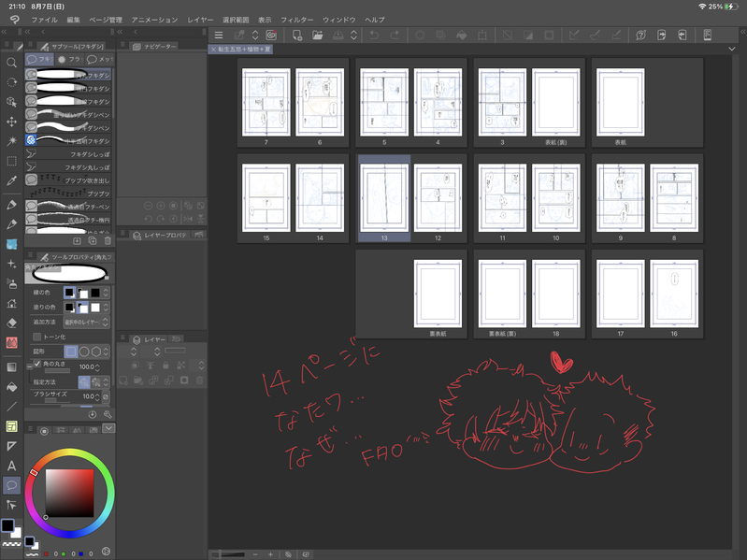Viewport: 747px width, 560px height.
Task: Select フキダシしっぽ sub tool
Action: pos(68,154)
